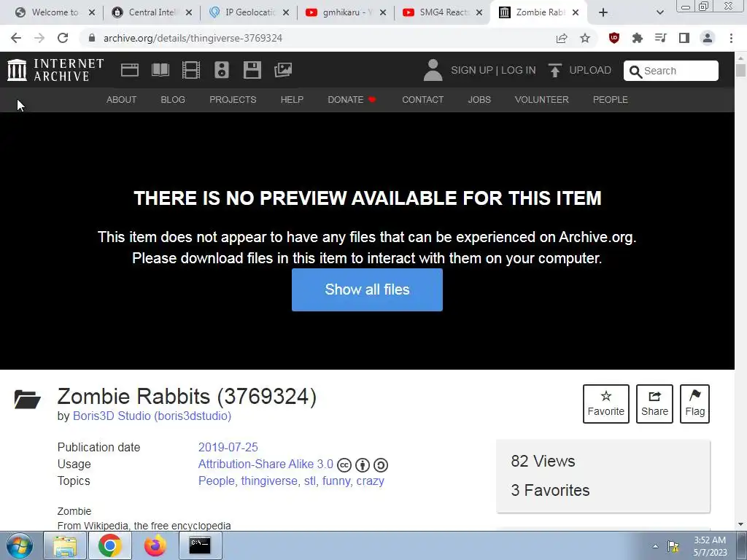This screenshot has width=747, height=560.
Task: Toggle the Chrome side panel icon
Action: (x=684, y=38)
